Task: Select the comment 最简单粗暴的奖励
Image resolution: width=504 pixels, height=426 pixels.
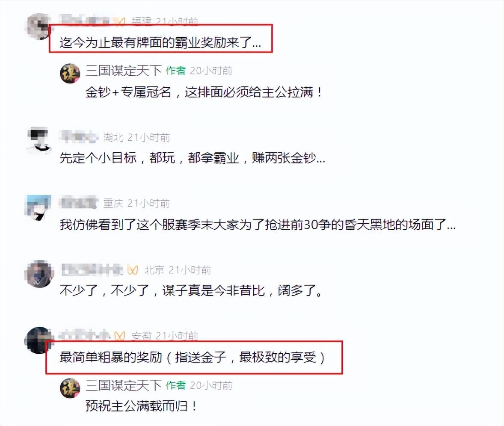Action: 192,357
